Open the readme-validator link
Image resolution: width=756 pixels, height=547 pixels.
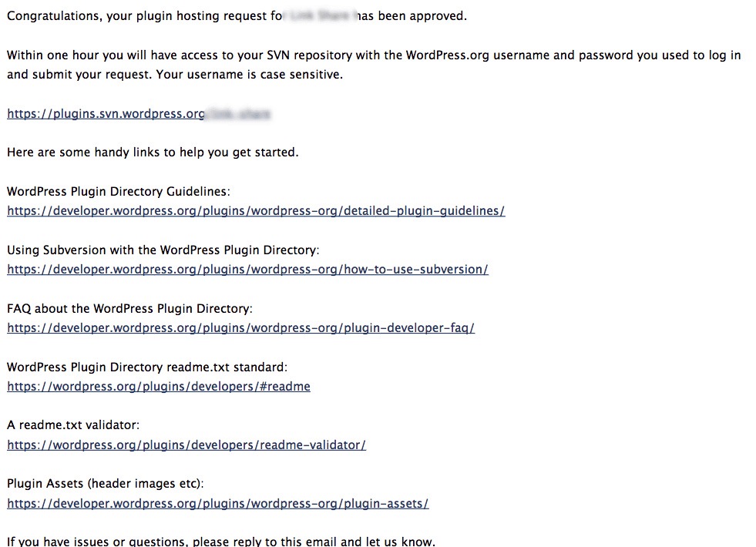(x=186, y=445)
